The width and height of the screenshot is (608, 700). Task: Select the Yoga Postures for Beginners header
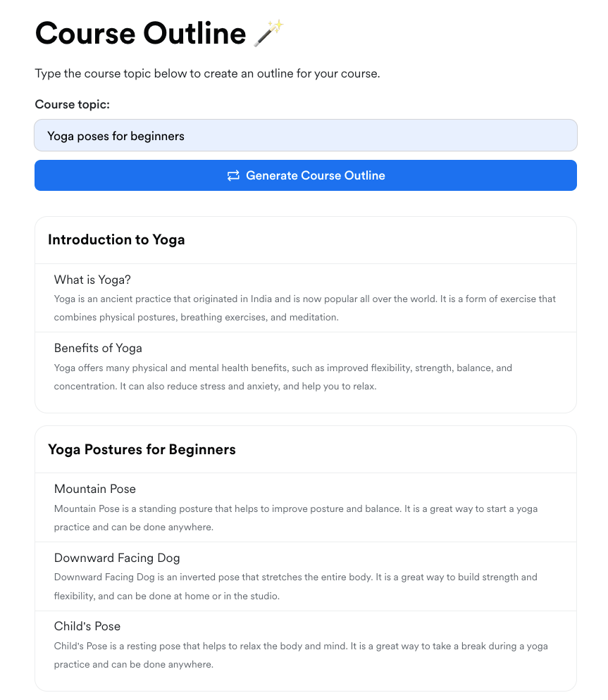[142, 449]
